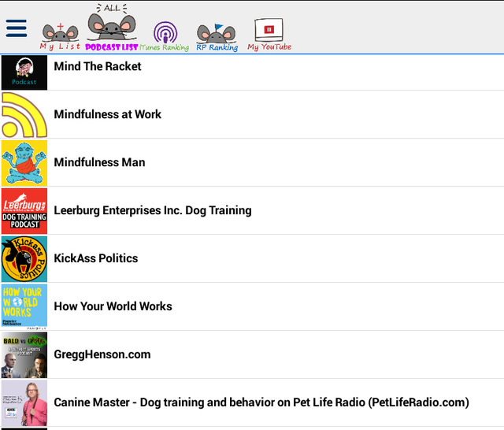Open the hamburger navigation menu
Image resolution: width=504 pixels, height=430 pixels.
pos(17,28)
